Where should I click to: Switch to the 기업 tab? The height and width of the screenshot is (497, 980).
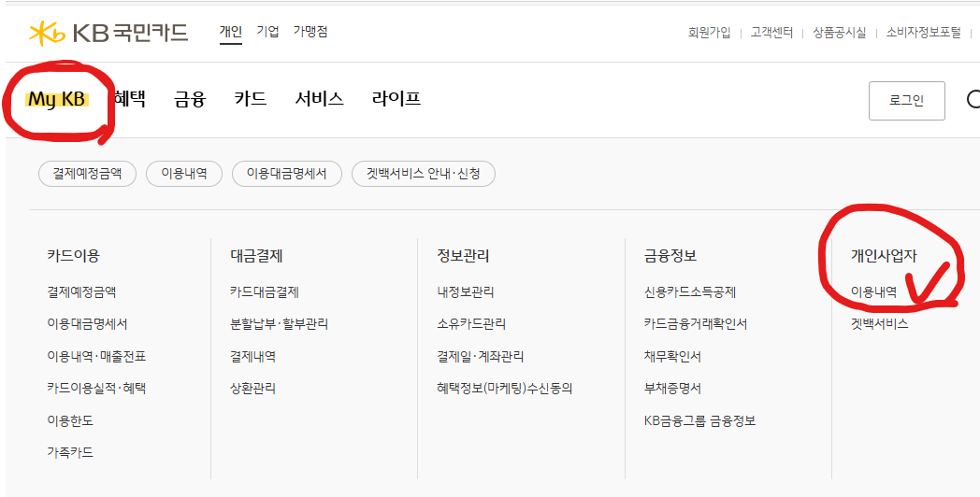click(267, 31)
